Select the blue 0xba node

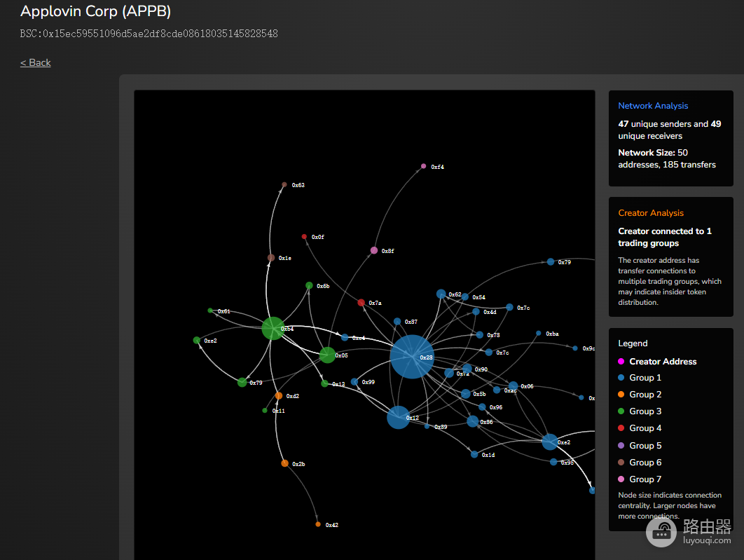pos(538,333)
